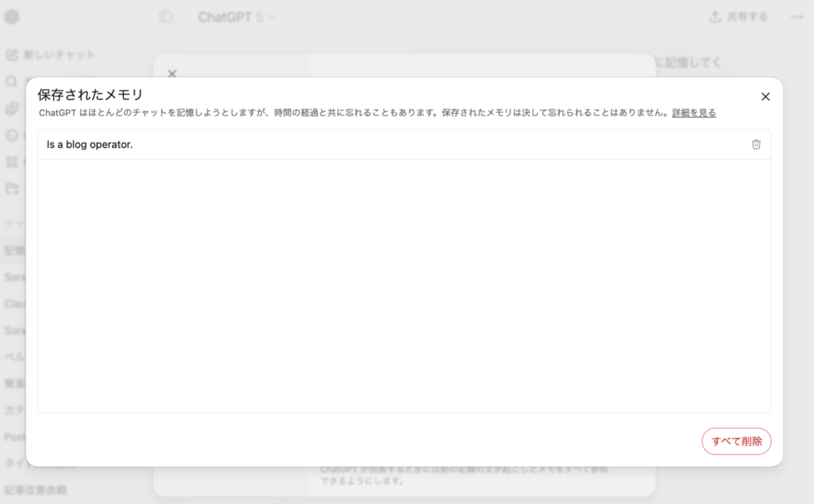The height and width of the screenshot is (504, 814).
Task: Open the library icon below search
Action: (x=11, y=108)
